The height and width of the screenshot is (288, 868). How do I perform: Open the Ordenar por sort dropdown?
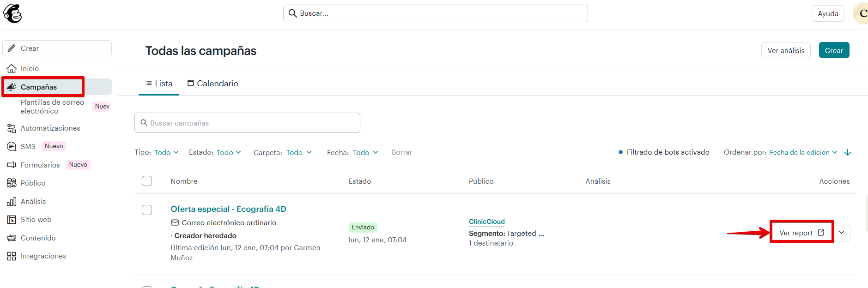[x=803, y=152]
